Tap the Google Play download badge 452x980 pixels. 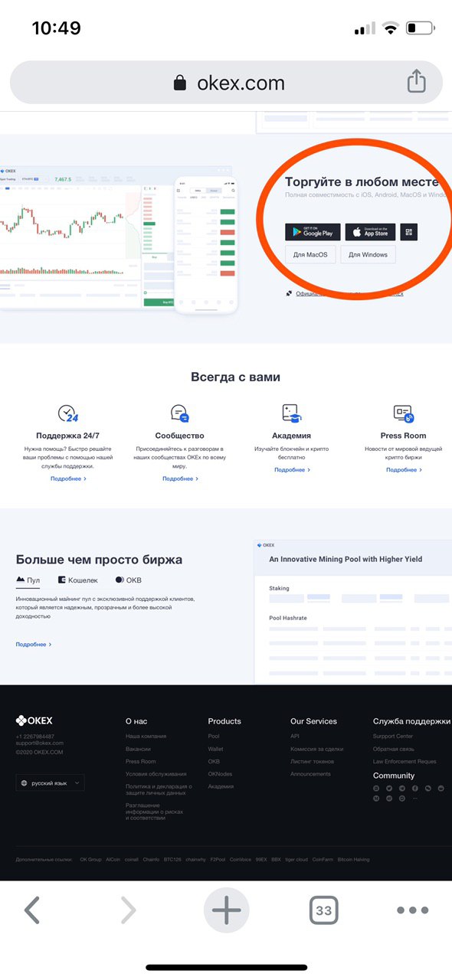tap(313, 233)
